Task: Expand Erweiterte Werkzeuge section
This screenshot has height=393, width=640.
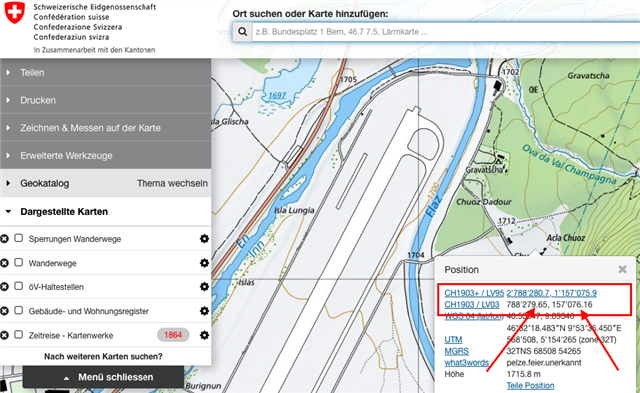Action: point(105,155)
